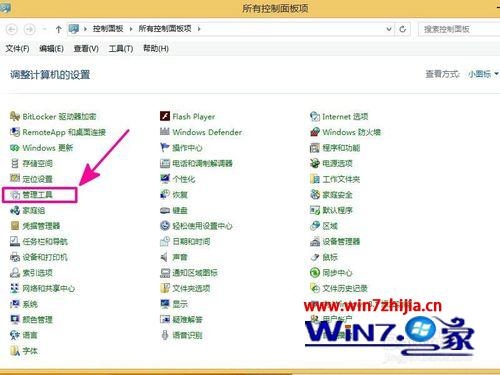The height and width of the screenshot is (375, 500).
Task: Click the 定位设置 icon
Action: tap(15, 179)
